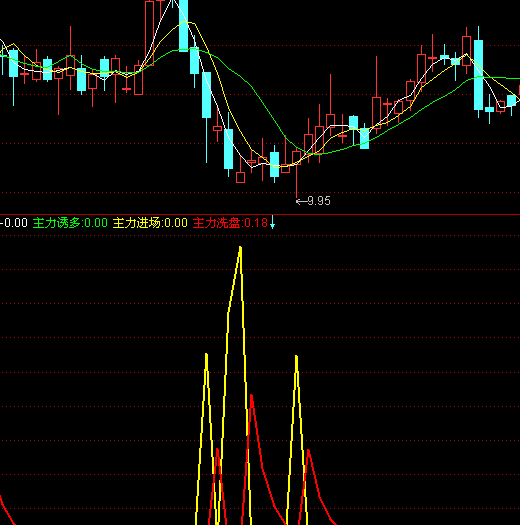
Task: Click the 主力进场:0.00 indicator label
Action: pyautogui.click(x=150, y=223)
